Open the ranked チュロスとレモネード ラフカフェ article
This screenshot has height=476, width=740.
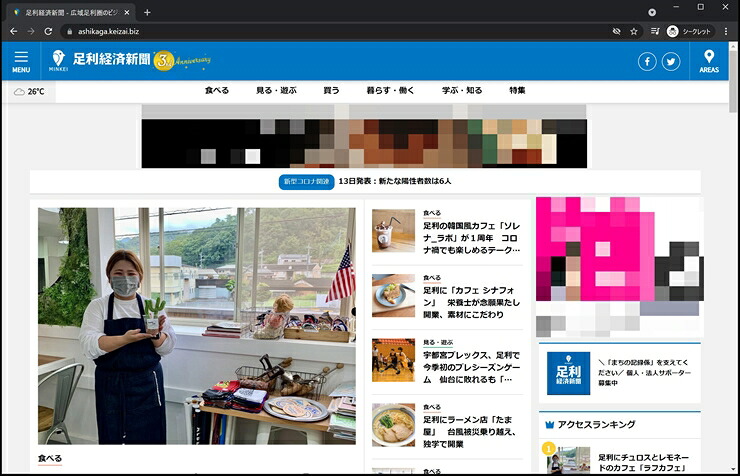click(643, 463)
